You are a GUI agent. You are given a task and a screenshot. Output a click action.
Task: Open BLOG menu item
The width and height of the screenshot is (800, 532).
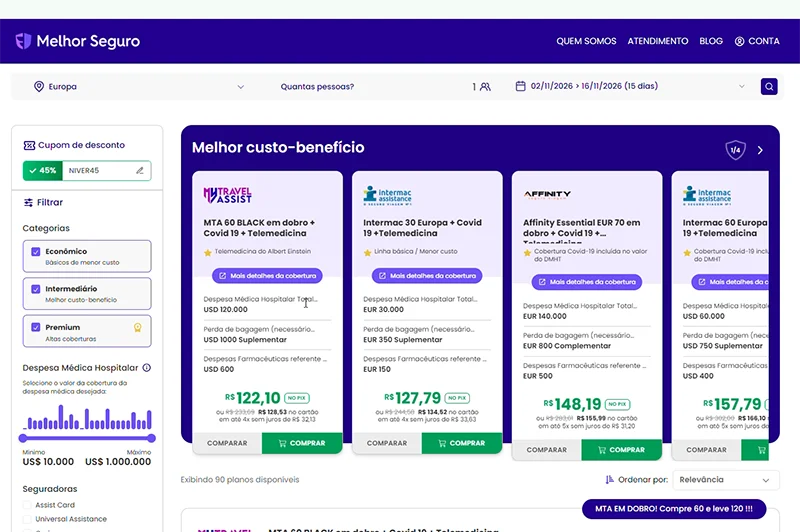711,41
